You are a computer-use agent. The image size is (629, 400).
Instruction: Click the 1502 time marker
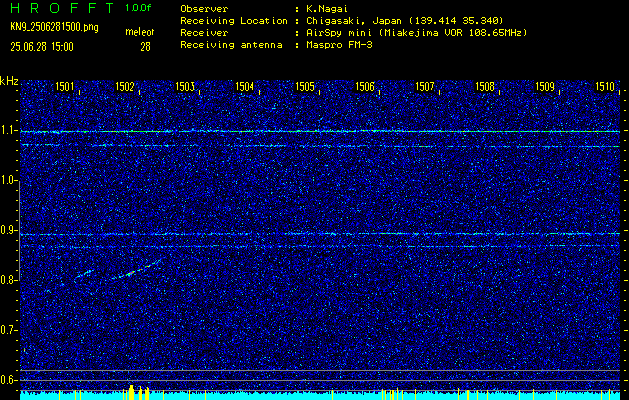(x=124, y=86)
